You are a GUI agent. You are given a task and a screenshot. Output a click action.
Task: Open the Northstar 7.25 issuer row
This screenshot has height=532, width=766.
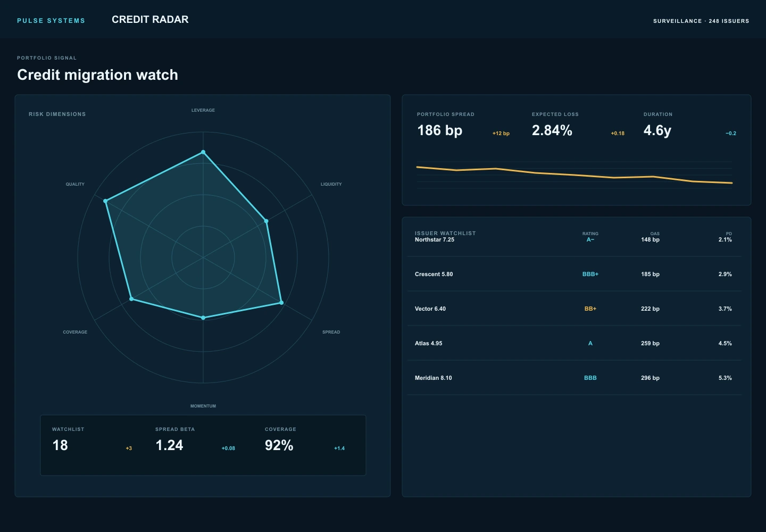[x=574, y=240]
